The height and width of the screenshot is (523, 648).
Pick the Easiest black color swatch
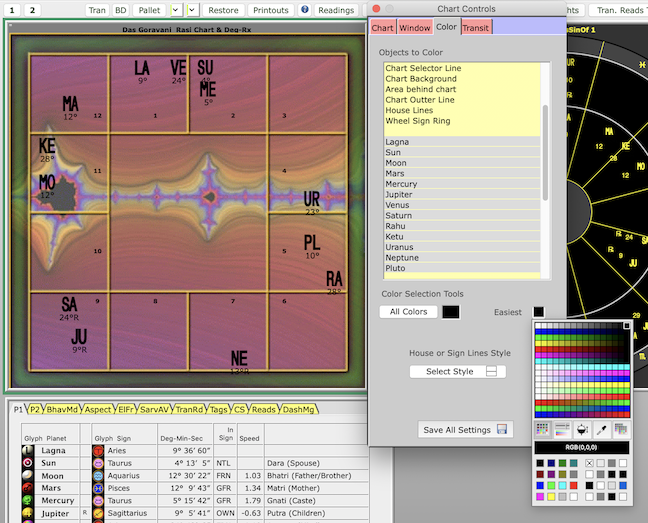[x=539, y=312]
